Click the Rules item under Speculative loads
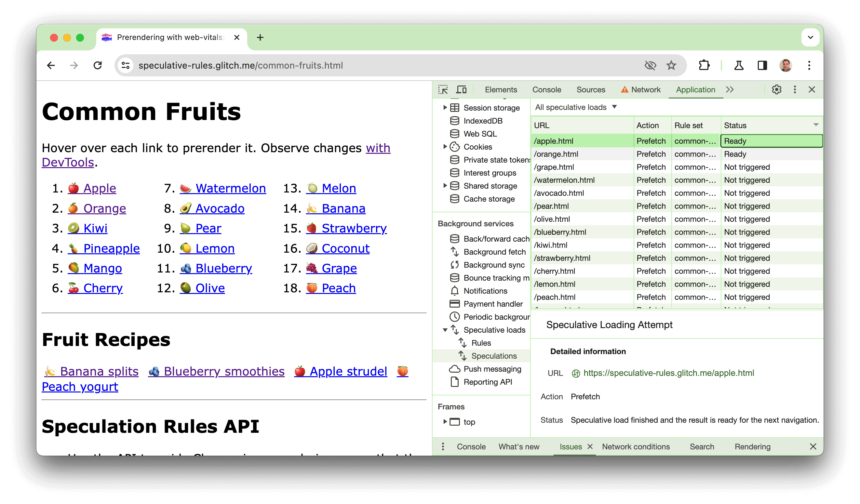Image resolution: width=860 pixels, height=504 pixels. tap(480, 343)
